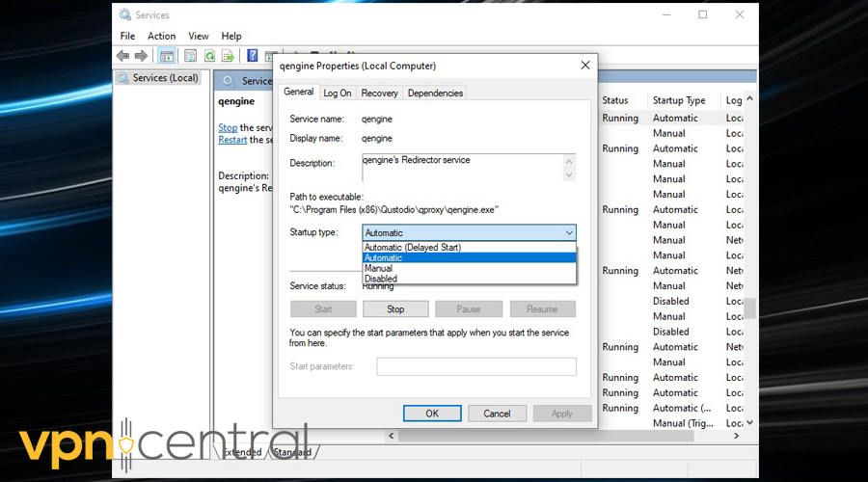The image size is (868, 482).
Task: Click the Back arrow toolbar icon
Action: pos(122,55)
